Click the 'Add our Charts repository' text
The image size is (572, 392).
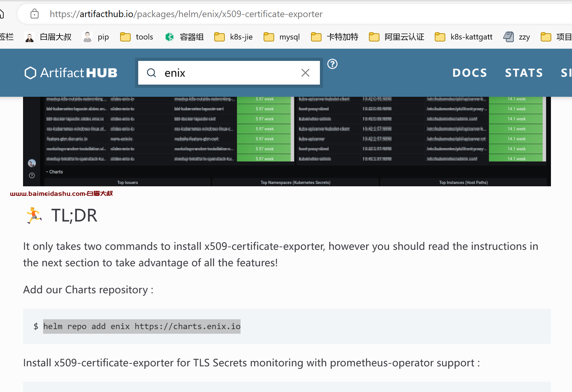(x=88, y=290)
